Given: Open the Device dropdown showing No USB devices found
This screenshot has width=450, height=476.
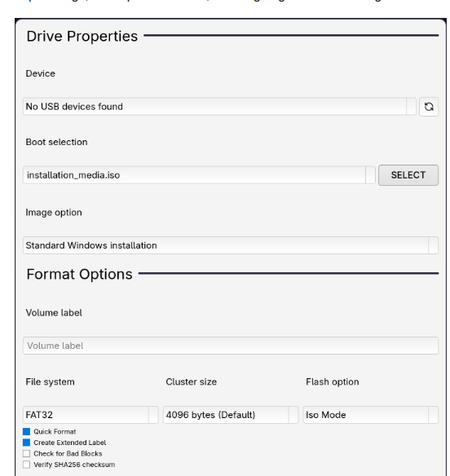Looking at the screenshot, I should (x=219, y=107).
